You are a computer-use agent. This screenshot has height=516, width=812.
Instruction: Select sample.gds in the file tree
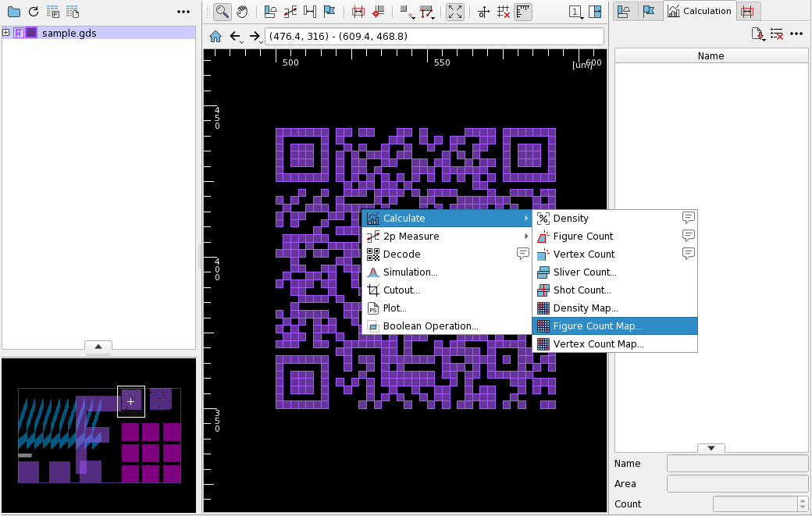pos(69,33)
